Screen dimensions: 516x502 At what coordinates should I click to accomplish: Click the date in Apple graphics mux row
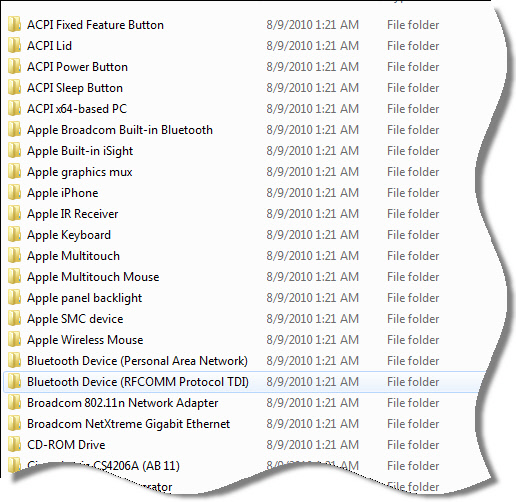point(313,172)
